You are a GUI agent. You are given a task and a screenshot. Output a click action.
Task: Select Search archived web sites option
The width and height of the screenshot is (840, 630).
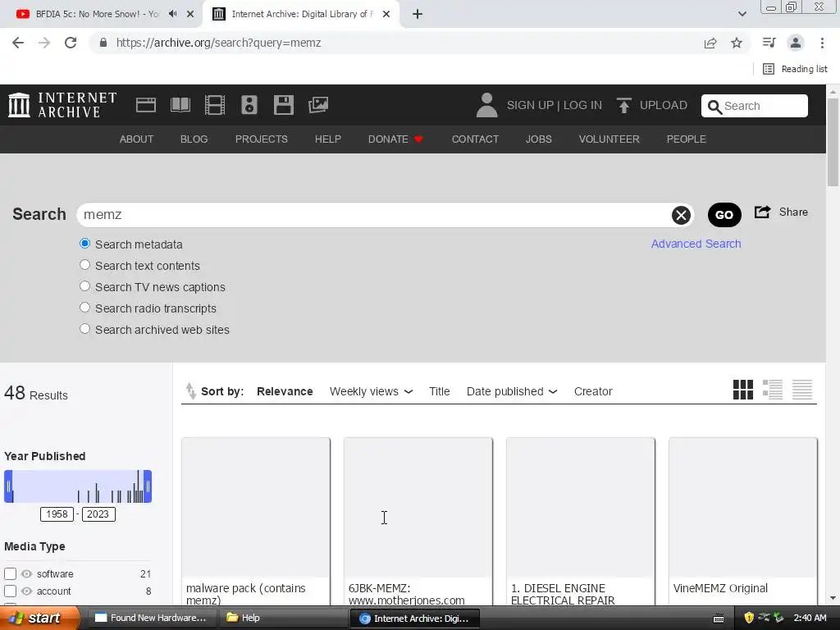84,328
